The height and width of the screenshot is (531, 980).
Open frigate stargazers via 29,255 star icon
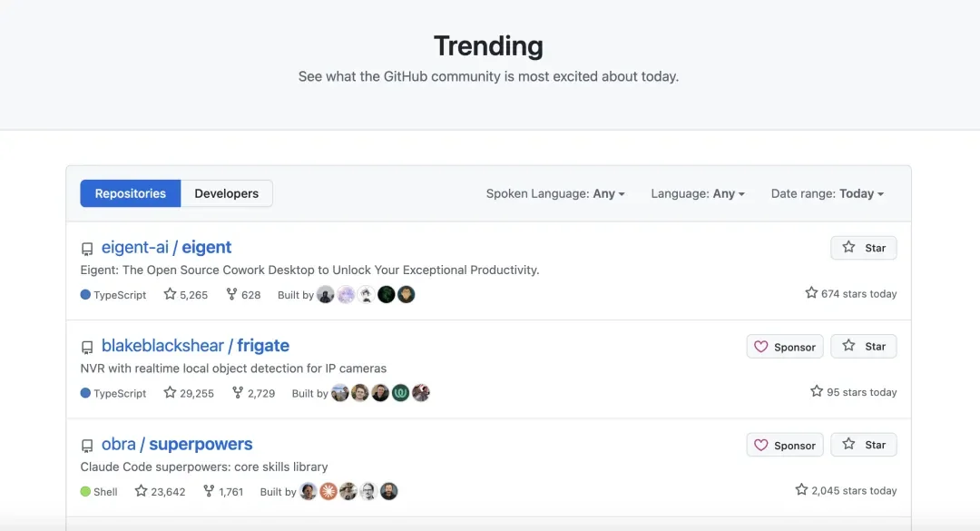tap(170, 393)
